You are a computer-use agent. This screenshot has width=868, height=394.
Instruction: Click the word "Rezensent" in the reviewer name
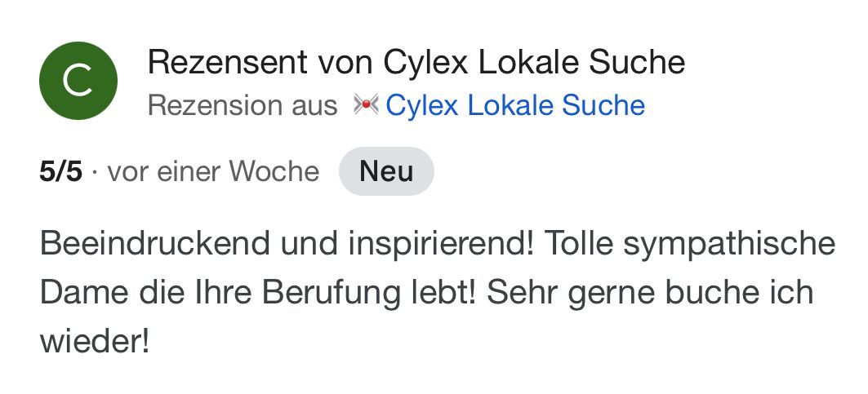pos(221,62)
